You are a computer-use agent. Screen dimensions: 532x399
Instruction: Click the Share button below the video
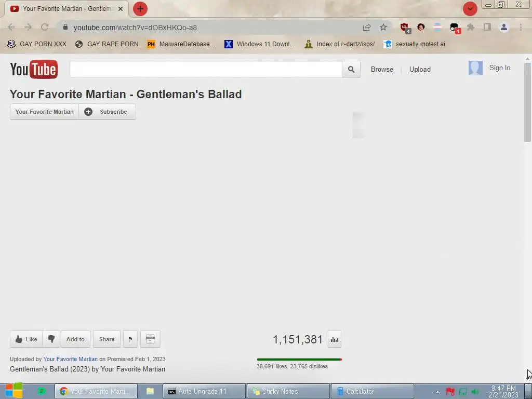tap(107, 339)
